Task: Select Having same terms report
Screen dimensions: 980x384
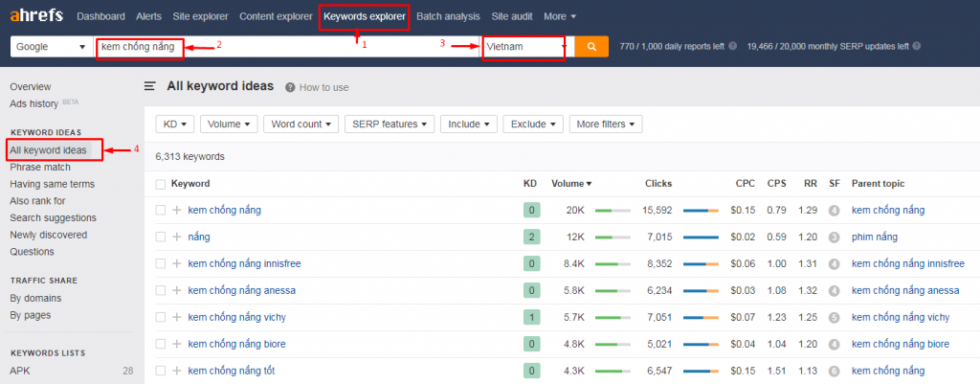Action: [53, 184]
